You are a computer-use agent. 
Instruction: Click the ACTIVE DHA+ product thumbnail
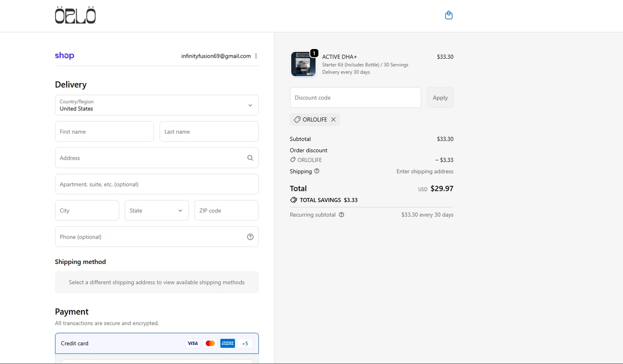pos(303,64)
